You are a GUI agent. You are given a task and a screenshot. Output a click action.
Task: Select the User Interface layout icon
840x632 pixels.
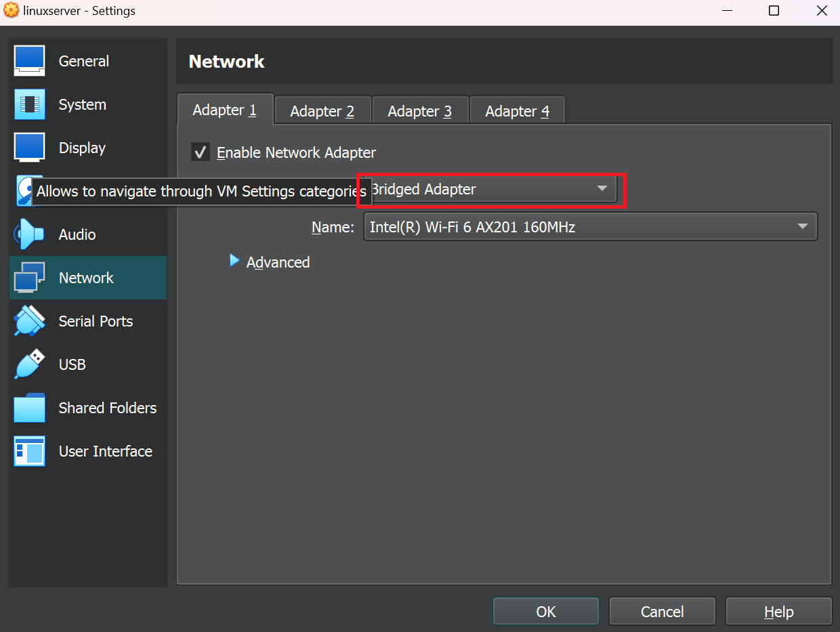(29, 451)
